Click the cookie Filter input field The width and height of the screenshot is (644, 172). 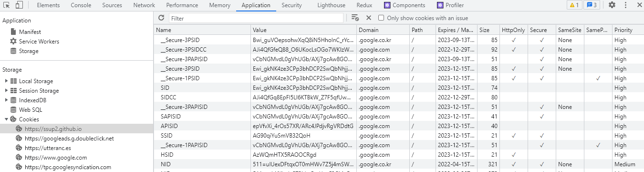[x=256, y=18]
